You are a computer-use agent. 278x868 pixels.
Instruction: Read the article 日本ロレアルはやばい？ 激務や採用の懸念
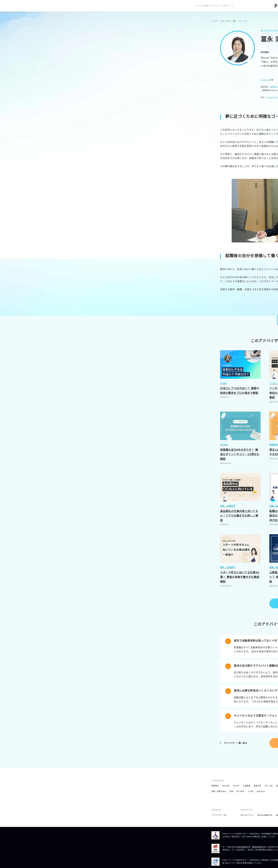tap(239, 391)
